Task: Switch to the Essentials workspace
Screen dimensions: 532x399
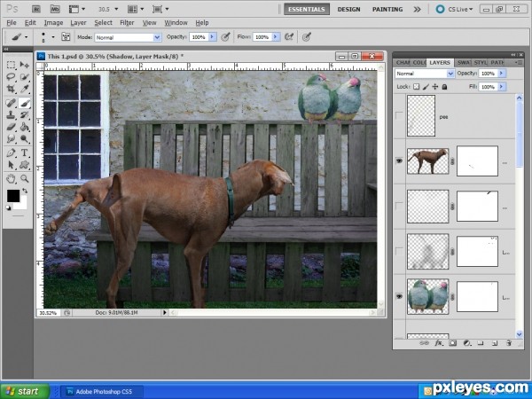Action: click(307, 9)
